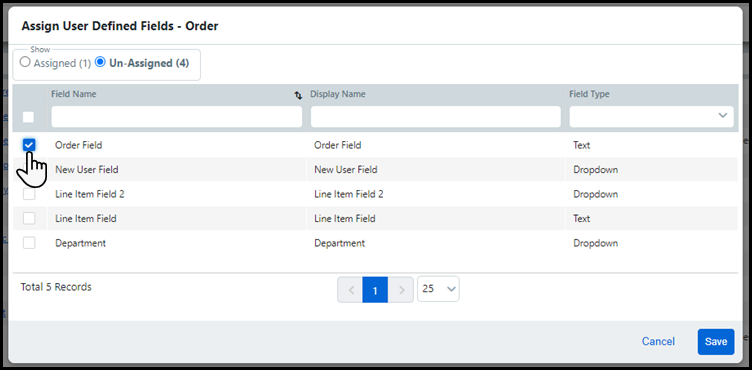Click the Save button
The width and height of the screenshot is (752, 370).
(716, 342)
